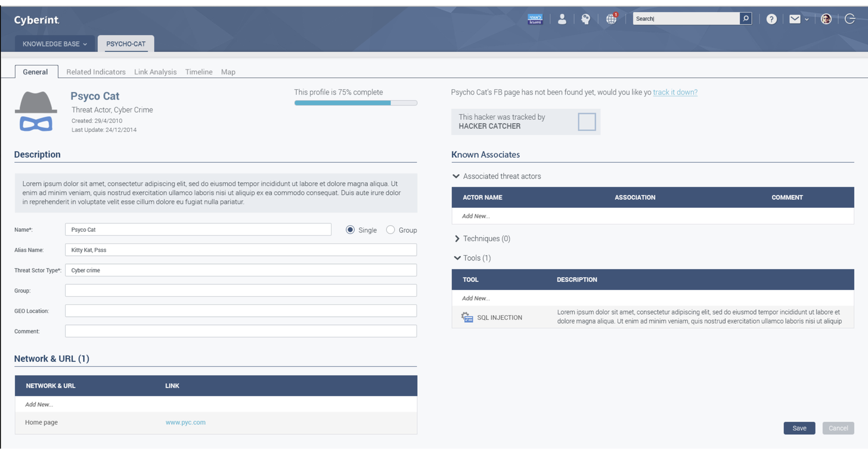The image size is (868, 454).
Task: Select the Group radio button
Action: [x=390, y=230]
